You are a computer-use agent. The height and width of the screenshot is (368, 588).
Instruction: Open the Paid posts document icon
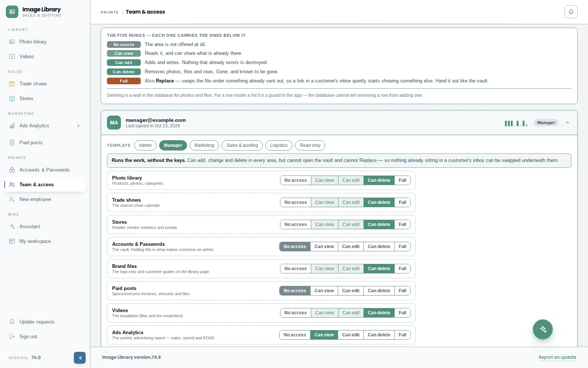click(12, 143)
